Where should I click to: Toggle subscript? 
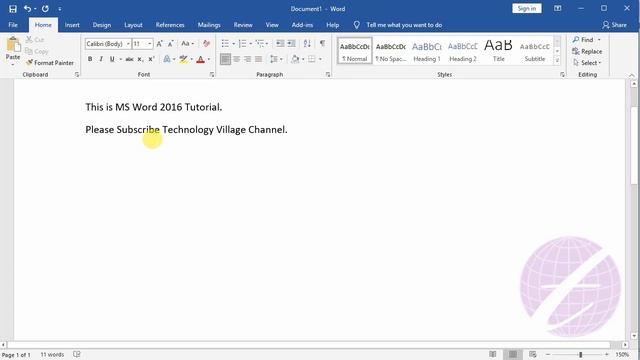pyautogui.click(x=140, y=59)
